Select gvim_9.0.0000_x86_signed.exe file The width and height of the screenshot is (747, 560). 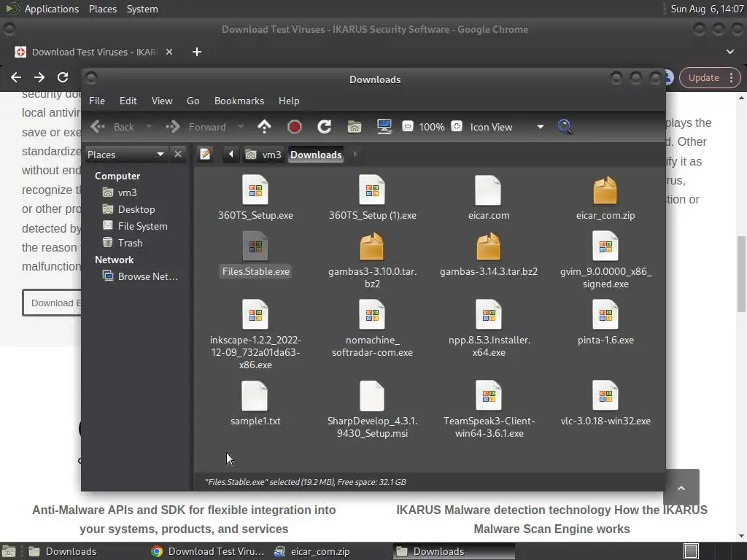[x=605, y=260]
